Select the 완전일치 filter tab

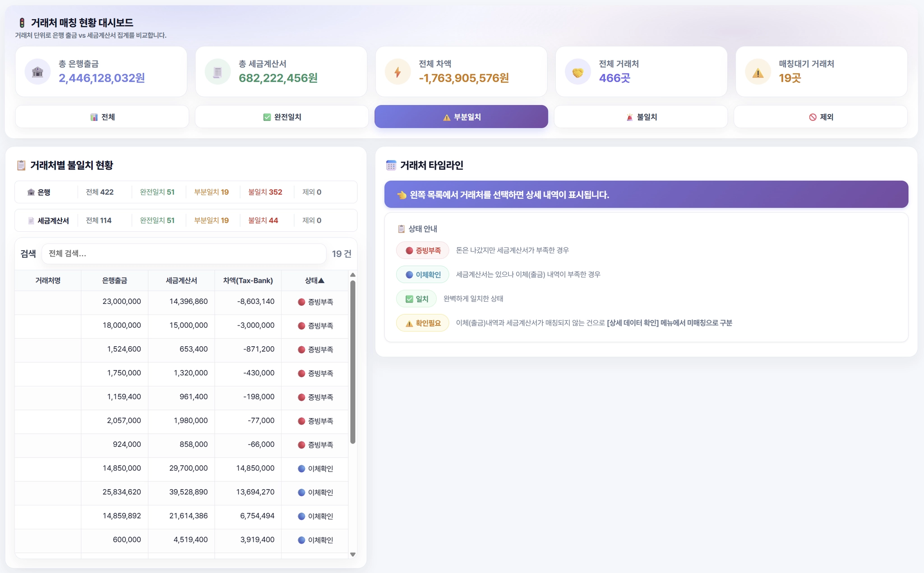click(x=282, y=117)
